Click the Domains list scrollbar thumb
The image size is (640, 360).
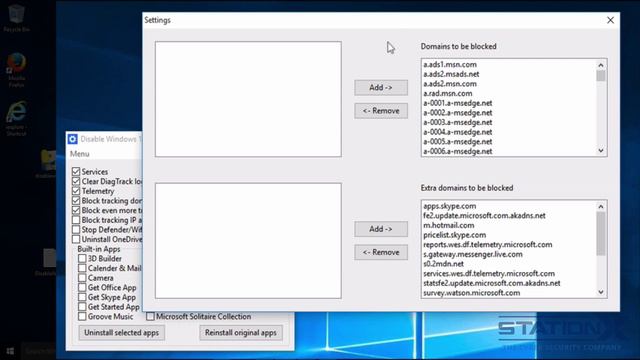click(x=601, y=76)
